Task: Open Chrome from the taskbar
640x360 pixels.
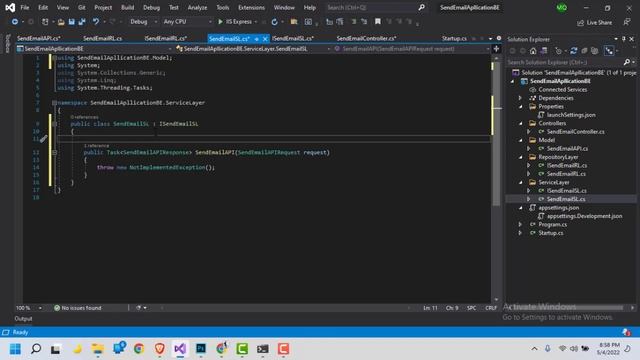Action: [139, 349]
